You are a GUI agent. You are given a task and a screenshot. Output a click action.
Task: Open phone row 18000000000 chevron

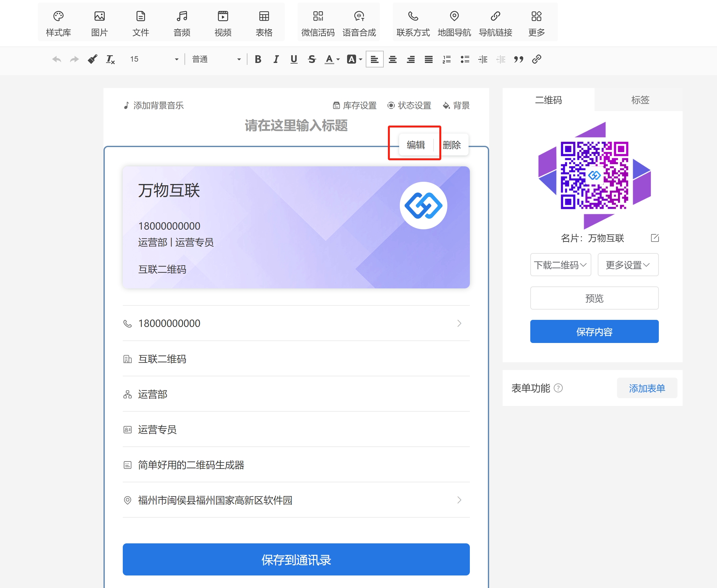459,323
